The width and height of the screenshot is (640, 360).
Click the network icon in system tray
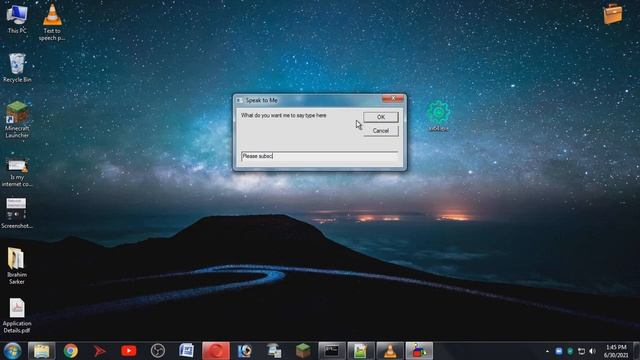(581, 351)
